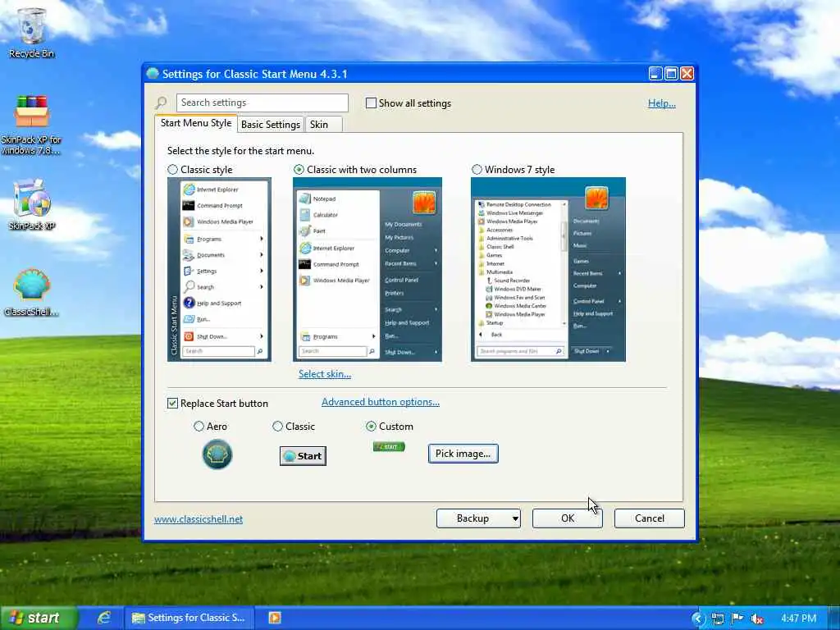Click the OK button

click(x=568, y=518)
